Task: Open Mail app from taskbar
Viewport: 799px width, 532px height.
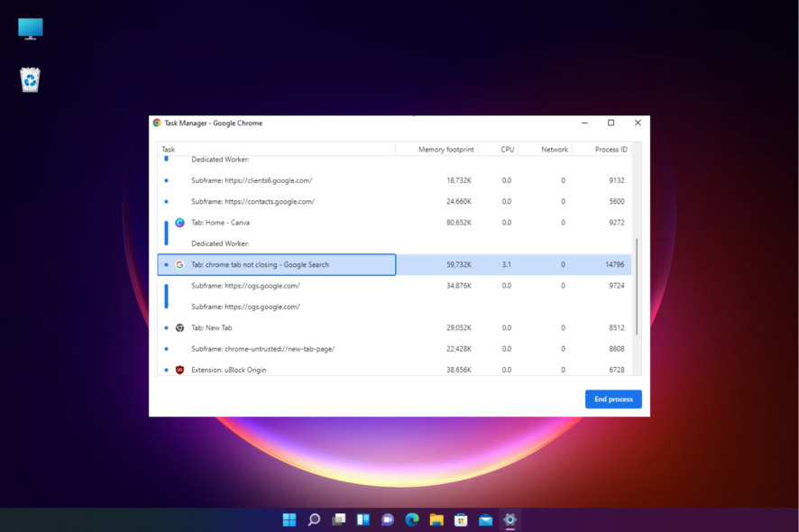Action: (x=485, y=519)
